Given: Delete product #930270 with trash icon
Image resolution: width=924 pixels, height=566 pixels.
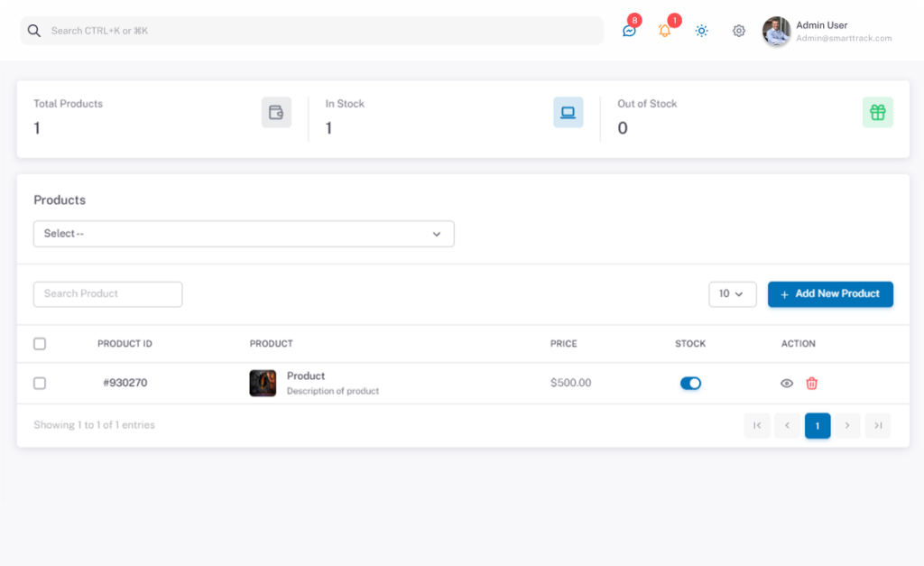Looking at the screenshot, I should coord(811,384).
